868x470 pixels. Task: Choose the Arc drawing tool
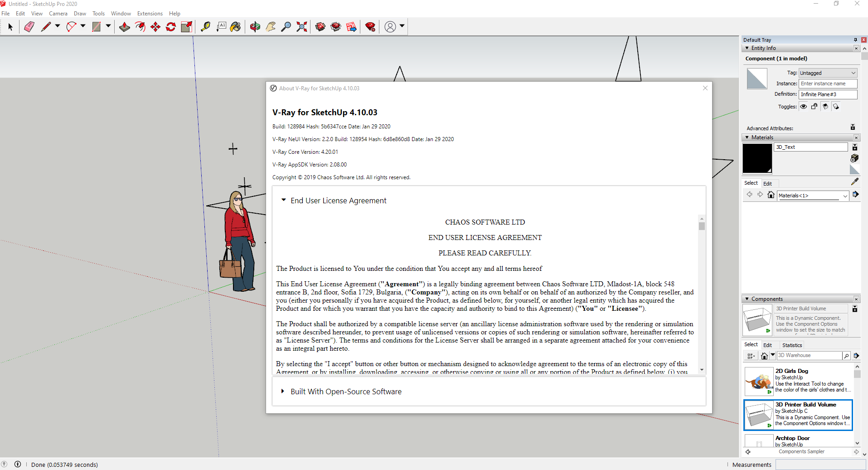pos(71,27)
